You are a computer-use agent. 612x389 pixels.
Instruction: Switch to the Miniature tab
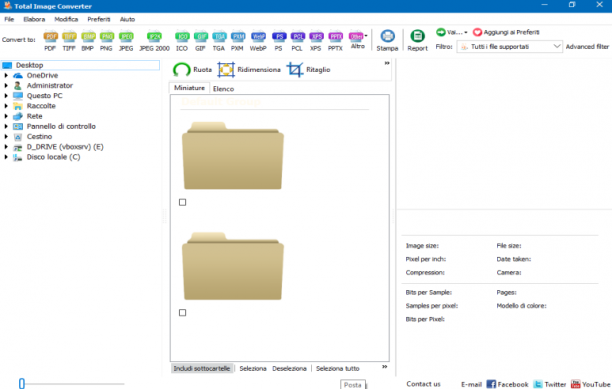tap(189, 88)
